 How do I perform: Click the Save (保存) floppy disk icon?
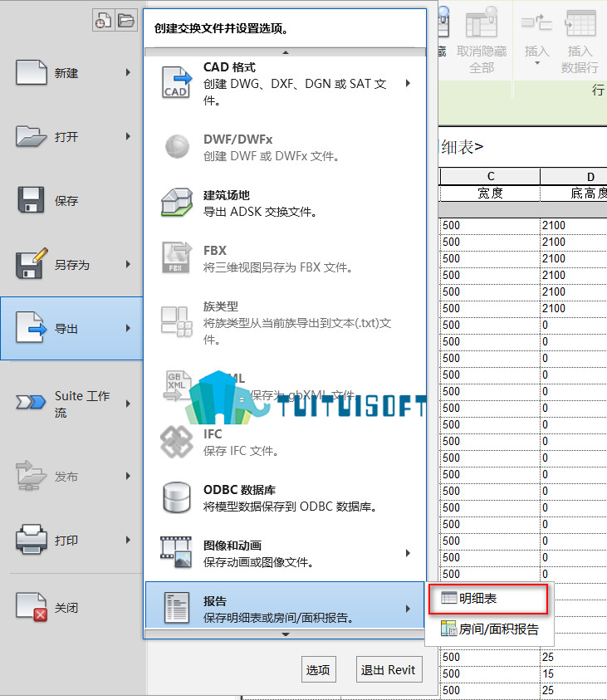pyautogui.click(x=31, y=199)
